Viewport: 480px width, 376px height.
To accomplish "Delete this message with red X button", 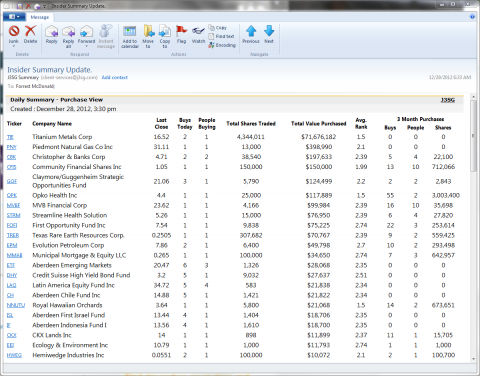I will 30,34.
